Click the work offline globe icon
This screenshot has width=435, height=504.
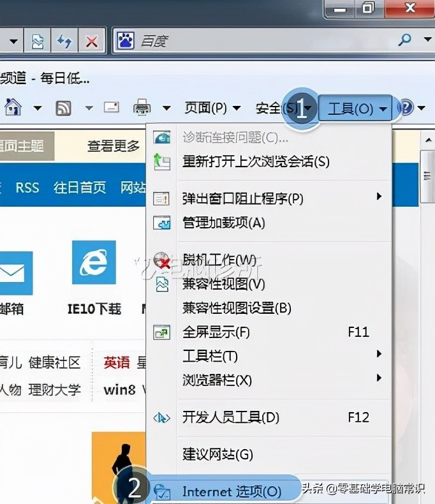[161, 260]
